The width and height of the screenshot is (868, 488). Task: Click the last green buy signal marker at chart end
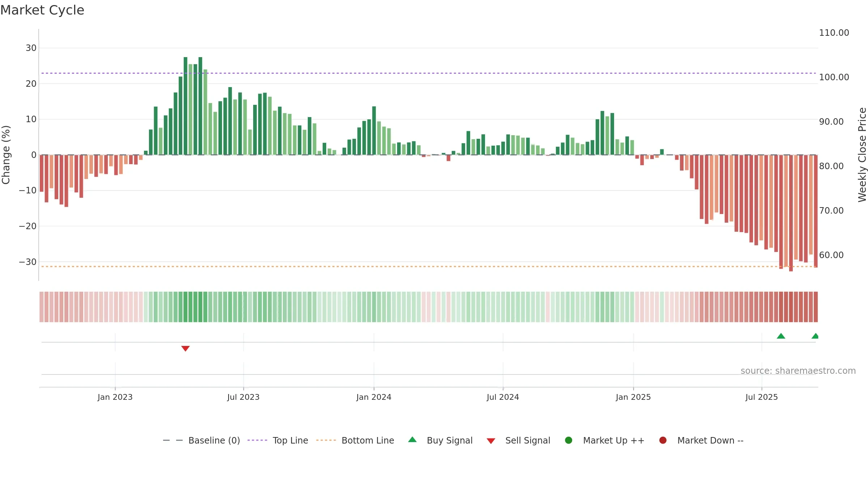click(815, 336)
